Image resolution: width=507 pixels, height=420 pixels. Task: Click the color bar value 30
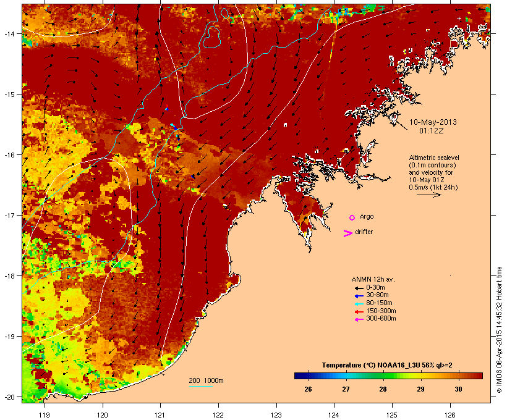tap(458, 389)
